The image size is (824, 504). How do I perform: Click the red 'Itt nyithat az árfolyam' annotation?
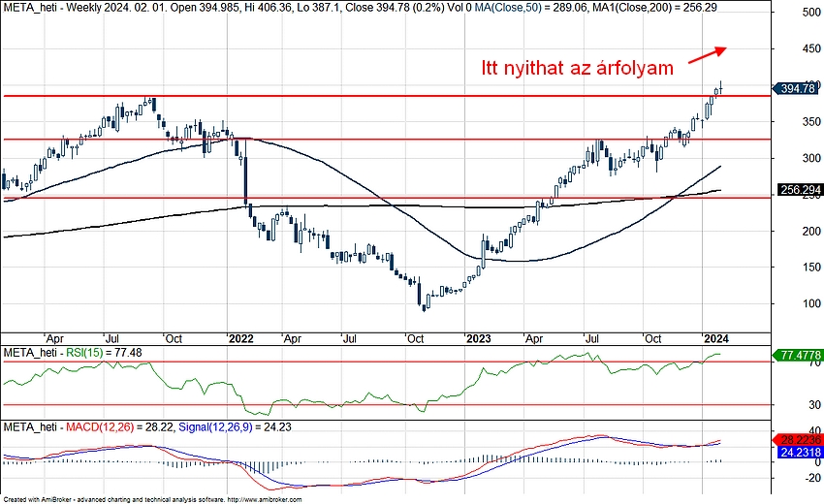(577, 68)
